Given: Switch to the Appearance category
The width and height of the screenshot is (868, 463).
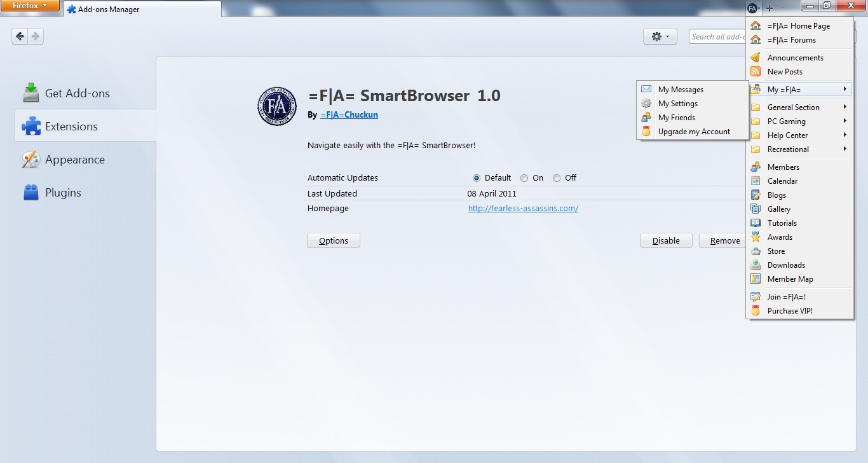Looking at the screenshot, I should click(85, 160).
